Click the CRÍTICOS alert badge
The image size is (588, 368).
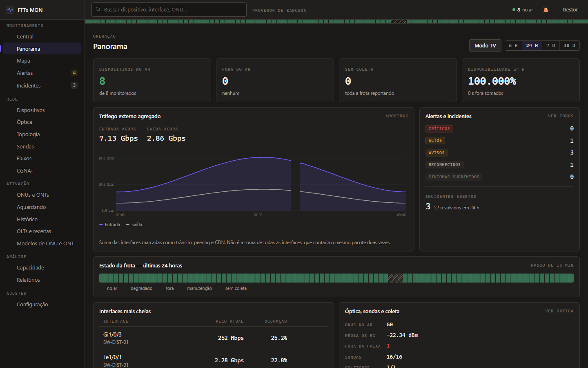pyautogui.click(x=439, y=129)
